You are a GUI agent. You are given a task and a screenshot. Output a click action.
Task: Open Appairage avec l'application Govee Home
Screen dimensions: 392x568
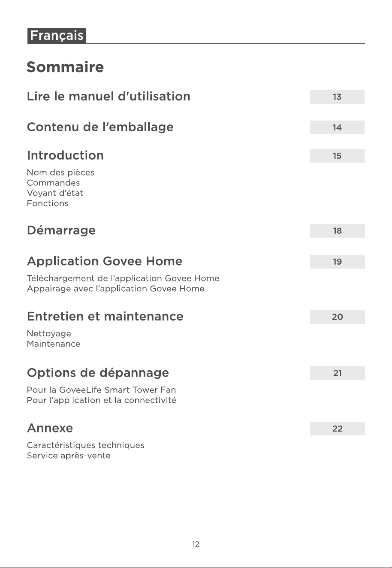[115, 289]
